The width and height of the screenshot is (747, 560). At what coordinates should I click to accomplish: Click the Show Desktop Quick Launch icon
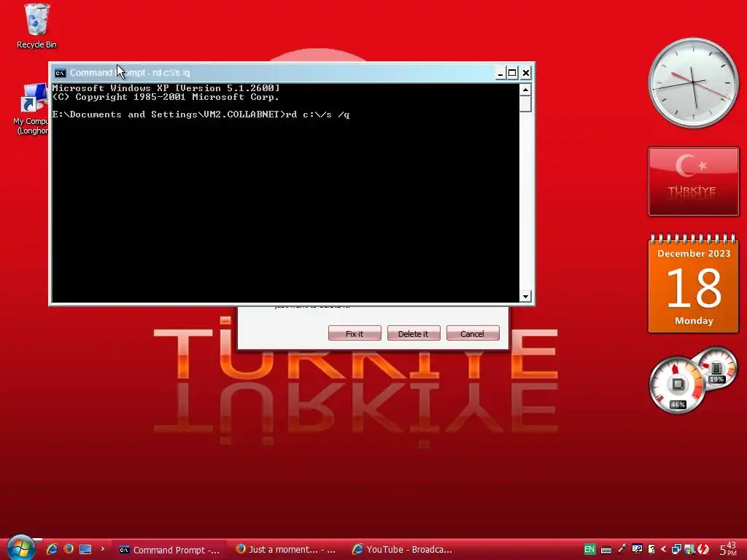[x=85, y=549]
